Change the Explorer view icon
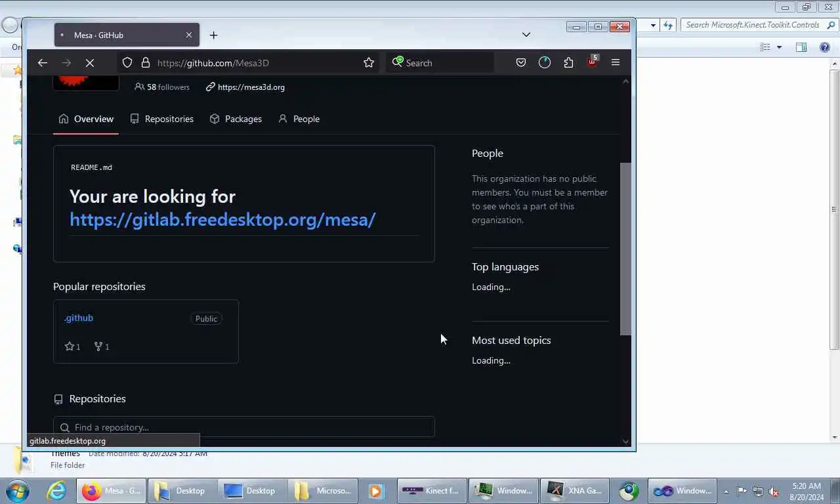 pyautogui.click(x=765, y=47)
